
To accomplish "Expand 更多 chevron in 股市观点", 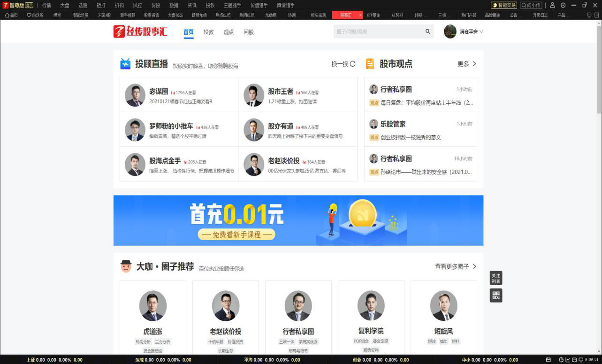I will pyautogui.click(x=474, y=64).
